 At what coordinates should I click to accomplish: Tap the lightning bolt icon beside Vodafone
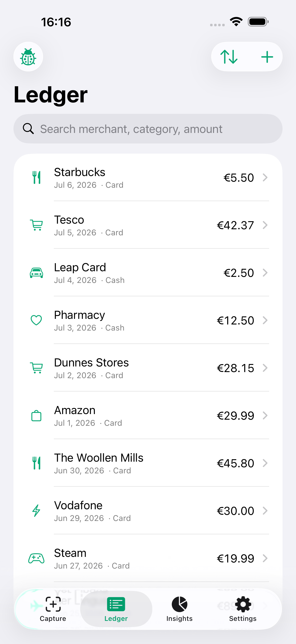pos(36,511)
